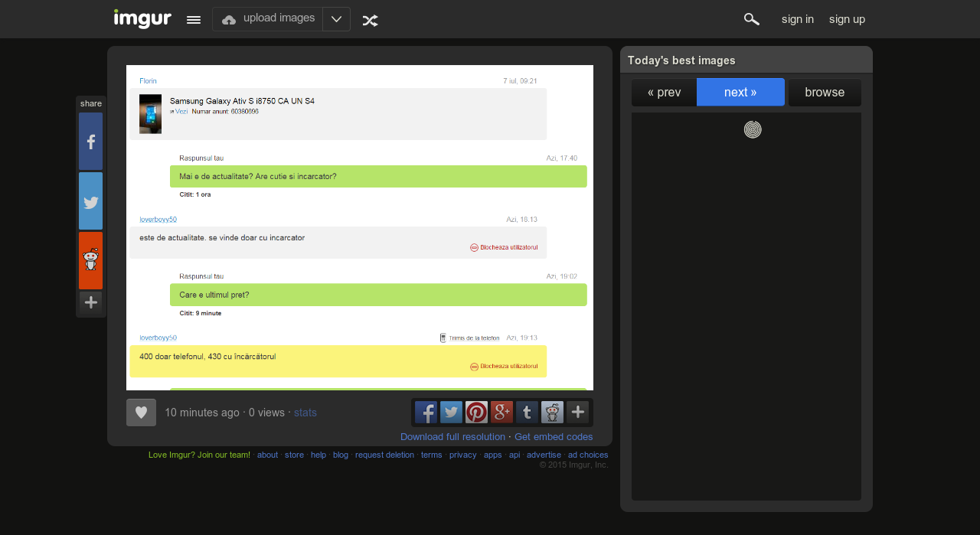Click the browse button
980x535 pixels.
(x=825, y=93)
